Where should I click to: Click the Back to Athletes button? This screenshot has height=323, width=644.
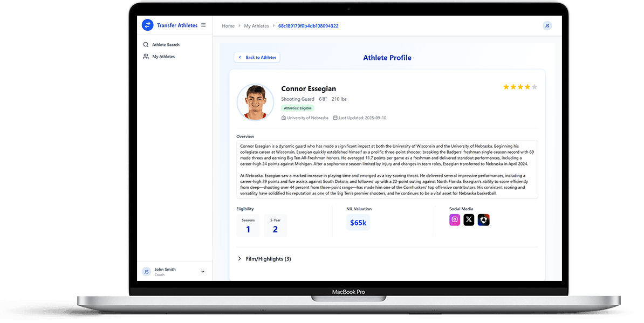257,57
